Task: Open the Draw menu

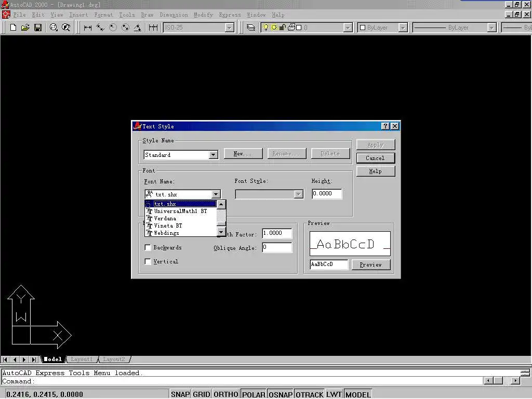Action: 147,15
